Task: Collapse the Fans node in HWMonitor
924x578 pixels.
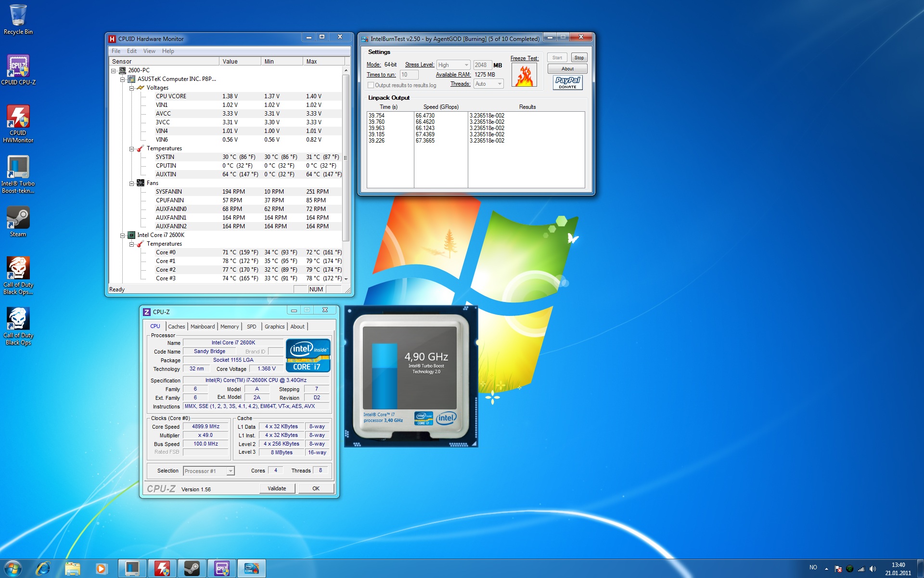Action: 132,183
